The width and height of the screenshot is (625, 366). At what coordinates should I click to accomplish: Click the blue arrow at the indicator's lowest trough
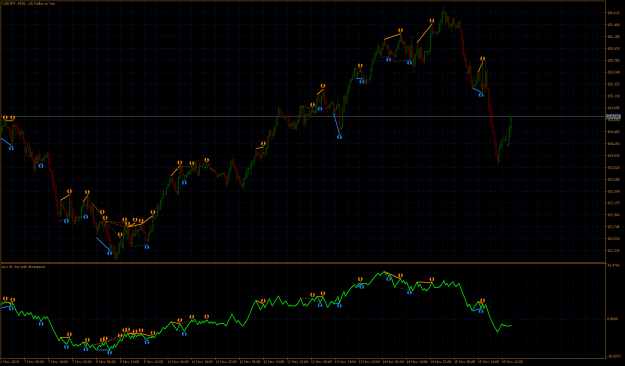click(x=110, y=352)
